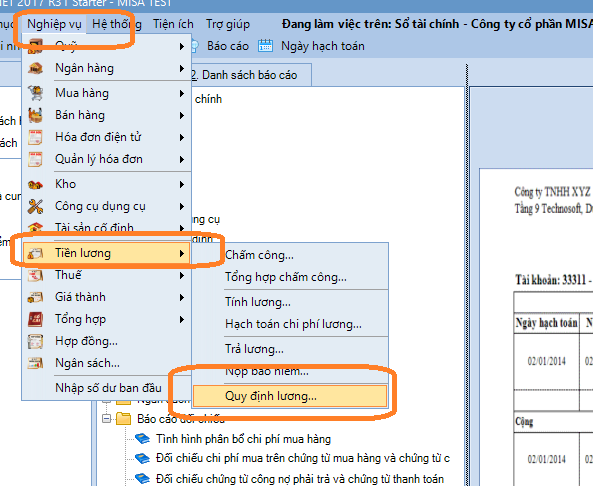Click the Ngày hạch toán column header
The image size is (593, 486).
(546, 323)
